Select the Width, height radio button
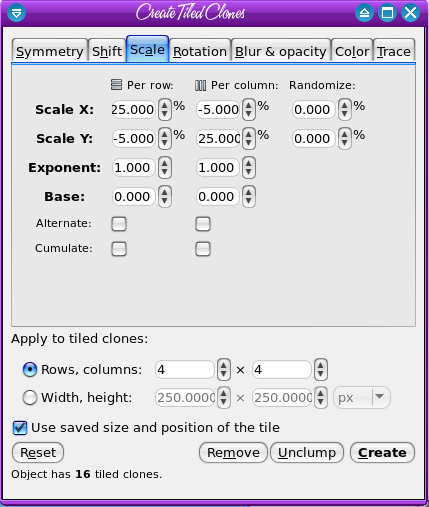The image size is (429, 507). point(30,397)
